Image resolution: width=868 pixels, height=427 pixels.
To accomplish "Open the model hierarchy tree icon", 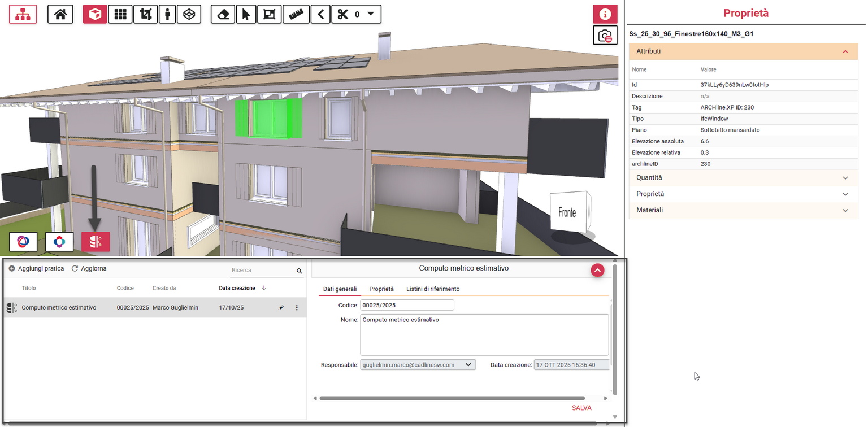I will 23,14.
